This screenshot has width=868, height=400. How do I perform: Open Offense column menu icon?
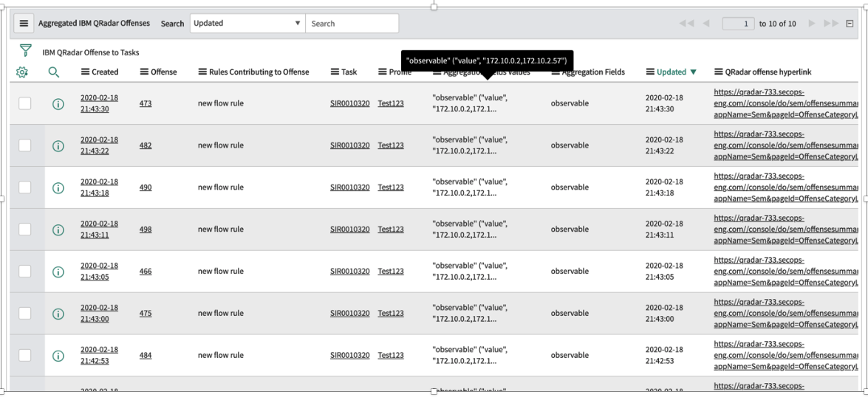144,72
